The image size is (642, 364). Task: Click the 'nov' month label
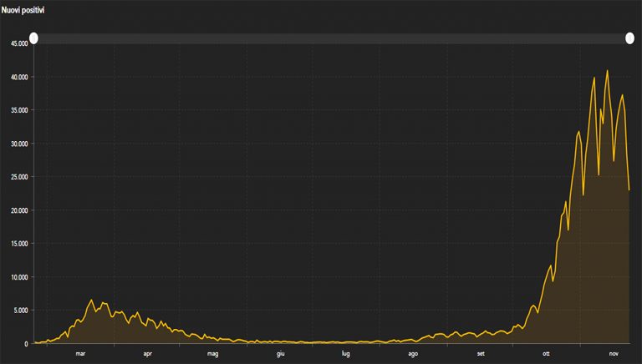(x=614, y=353)
